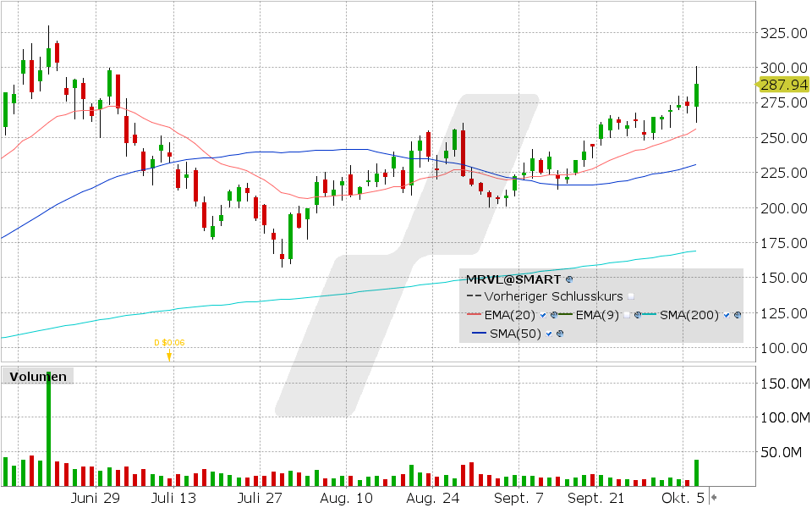Click the Juli 13 date label

pos(174,498)
